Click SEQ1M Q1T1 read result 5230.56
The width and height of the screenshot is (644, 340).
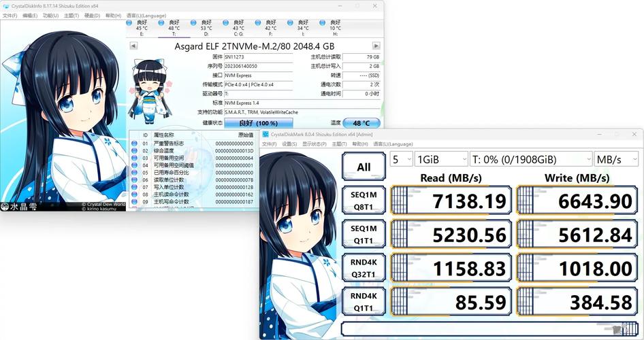(x=451, y=234)
